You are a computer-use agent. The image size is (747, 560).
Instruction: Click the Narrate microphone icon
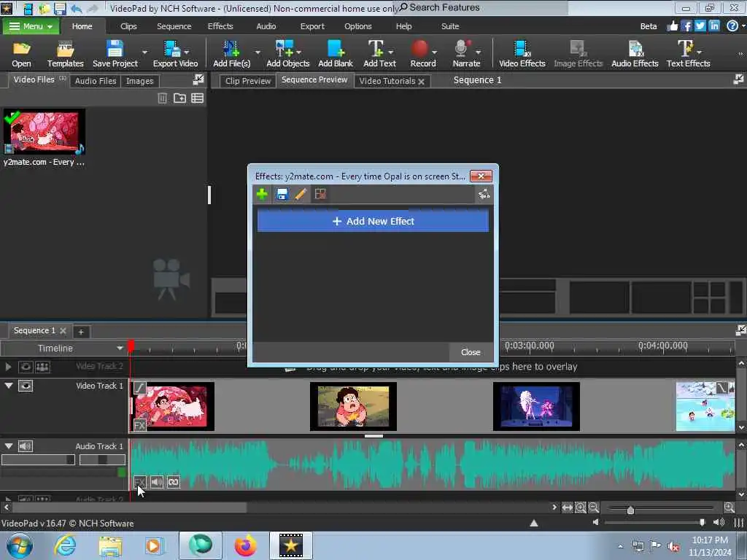(466, 54)
